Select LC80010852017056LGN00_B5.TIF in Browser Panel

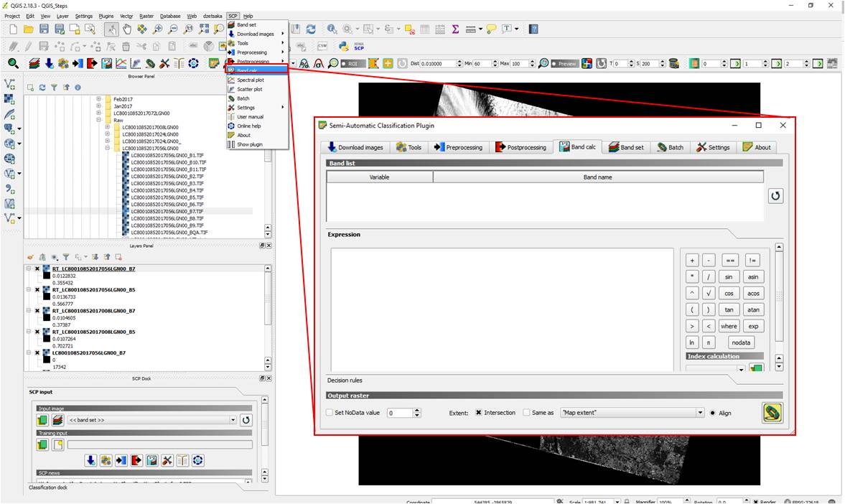tap(167, 197)
